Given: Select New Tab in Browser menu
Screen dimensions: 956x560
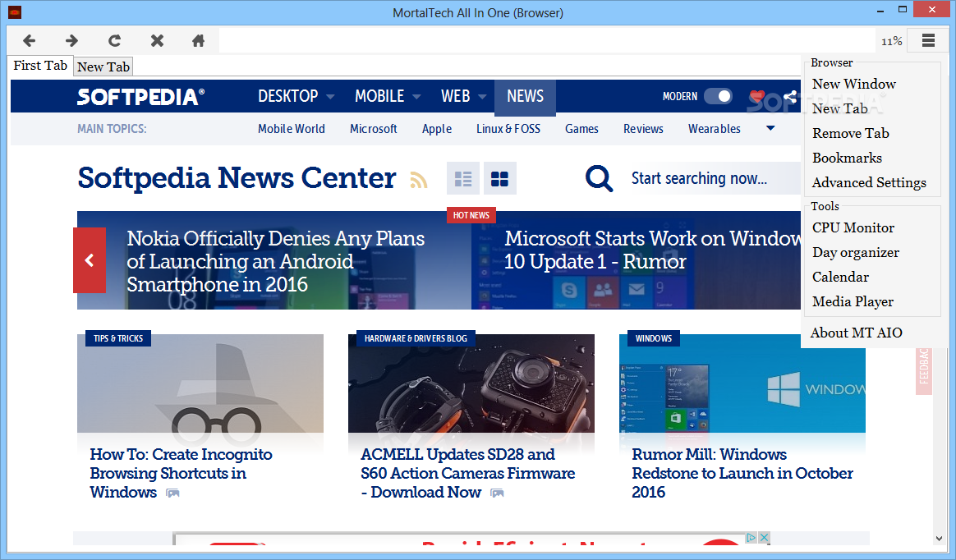Looking at the screenshot, I should (x=839, y=108).
